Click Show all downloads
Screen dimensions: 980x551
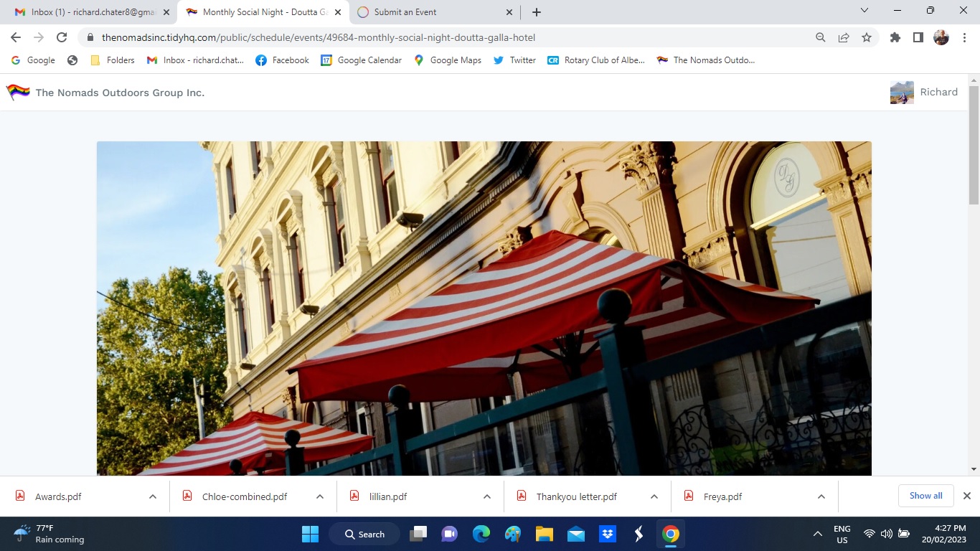[926, 496]
